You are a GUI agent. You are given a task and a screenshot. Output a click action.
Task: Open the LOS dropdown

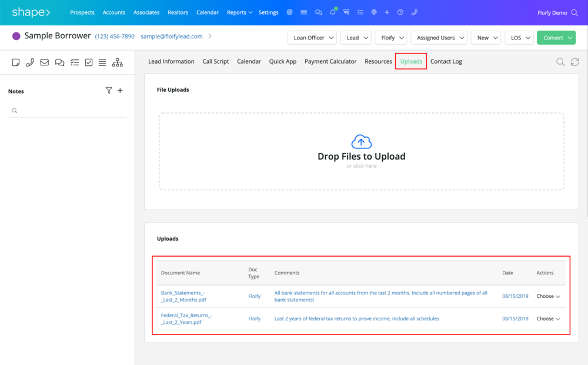coord(519,38)
